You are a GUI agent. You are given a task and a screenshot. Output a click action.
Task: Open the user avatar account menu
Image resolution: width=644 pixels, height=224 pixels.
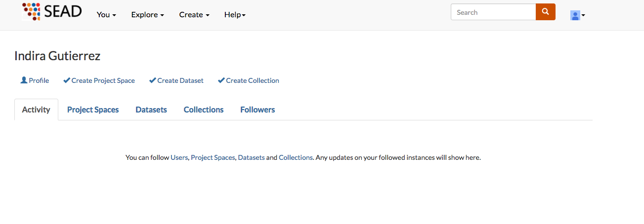[x=577, y=15]
